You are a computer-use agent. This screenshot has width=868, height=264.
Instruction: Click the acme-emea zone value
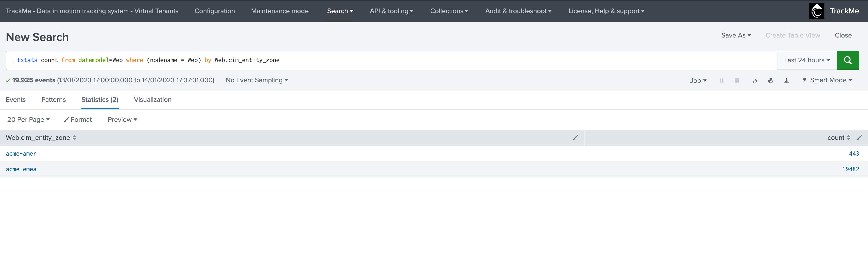point(21,169)
